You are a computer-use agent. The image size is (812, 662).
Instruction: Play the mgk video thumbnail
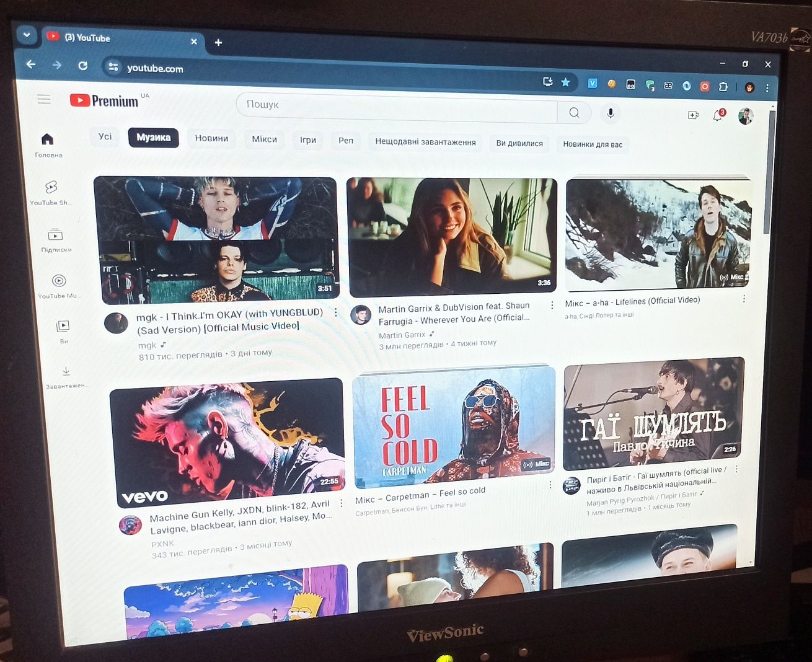[x=217, y=239]
